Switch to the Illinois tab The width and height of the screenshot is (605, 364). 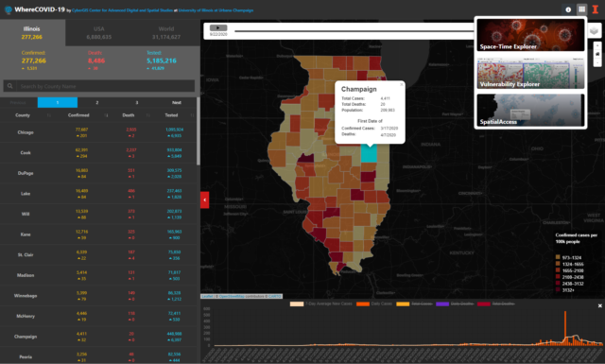click(x=32, y=33)
